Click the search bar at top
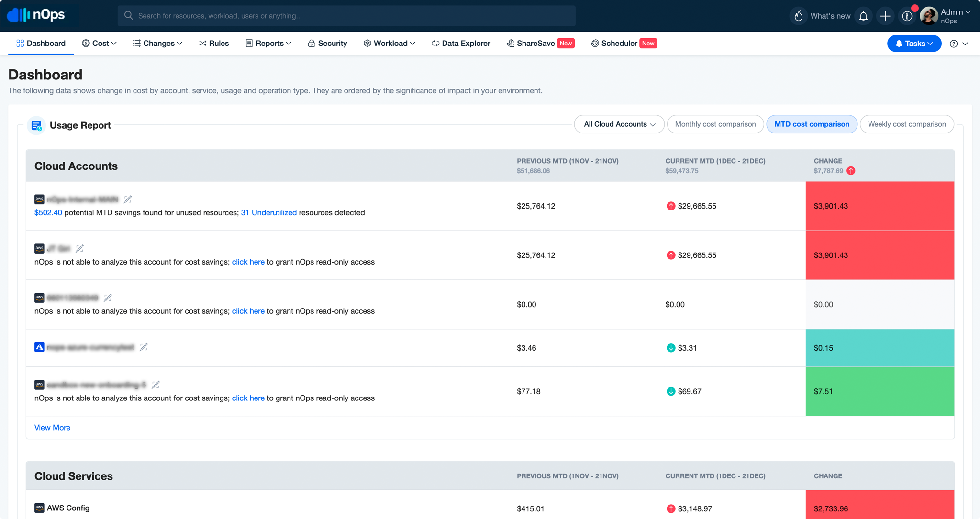The width and height of the screenshot is (980, 519). click(x=346, y=15)
